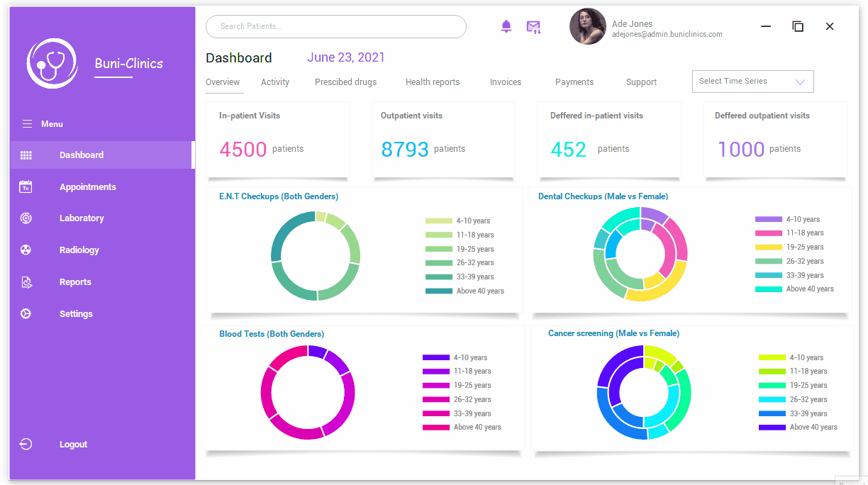Click the Outpatient visits card
Image resolution: width=868 pixels, height=485 pixels.
(x=443, y=140)
